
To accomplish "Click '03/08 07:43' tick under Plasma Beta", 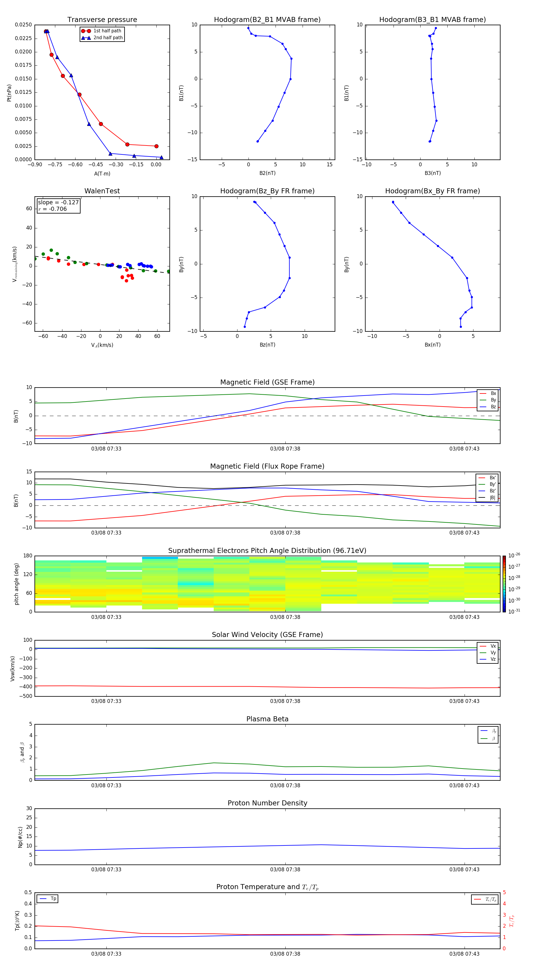I will point(464,785).
